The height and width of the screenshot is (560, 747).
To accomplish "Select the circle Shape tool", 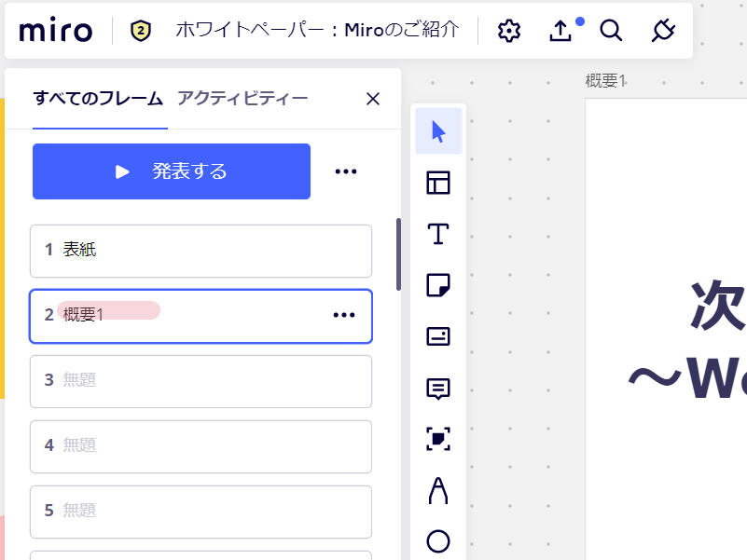I will click(x=438, y=541).
